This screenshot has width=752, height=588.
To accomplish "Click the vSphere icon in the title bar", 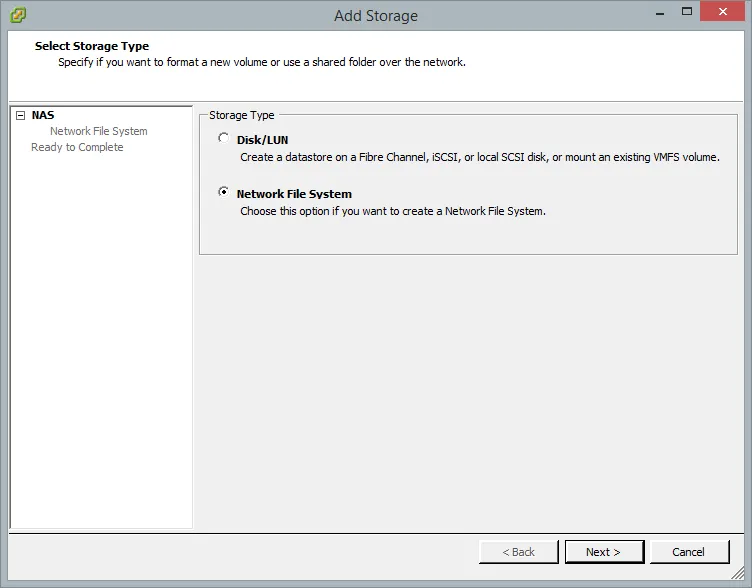I will pyautogui.click(x=18, y=15).
